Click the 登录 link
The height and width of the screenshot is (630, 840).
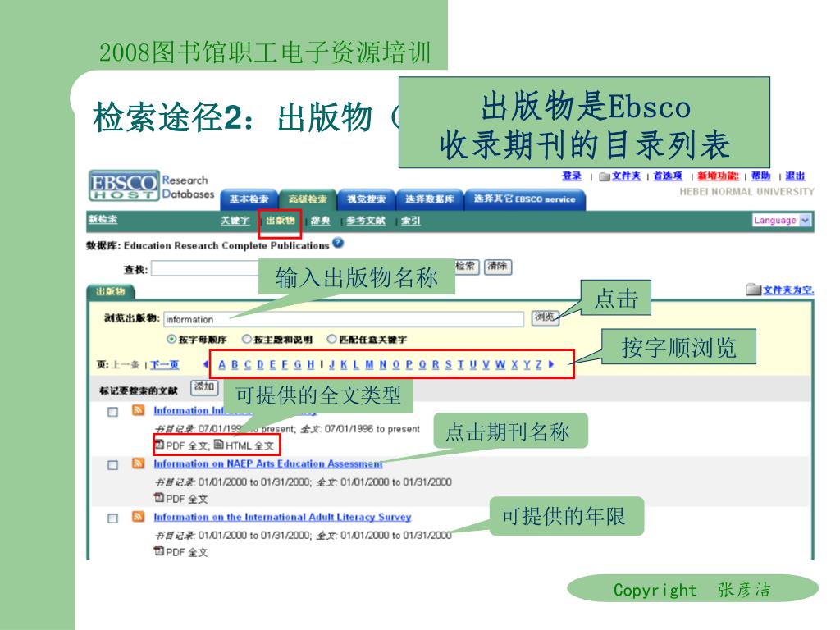pyautogui.click(x=572, y=176)
